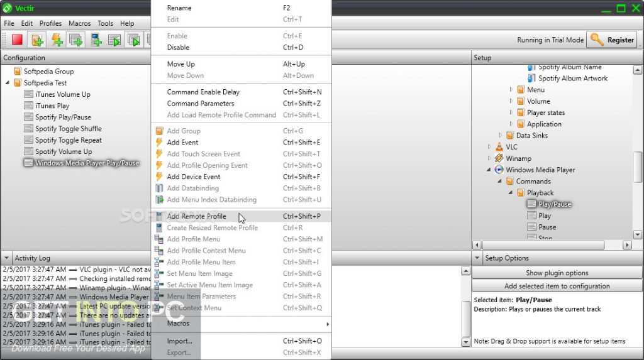The height and width of the screenshot is (360, 644).
Task: Collapse the Playback node in Setup
Action: [511, 192]
